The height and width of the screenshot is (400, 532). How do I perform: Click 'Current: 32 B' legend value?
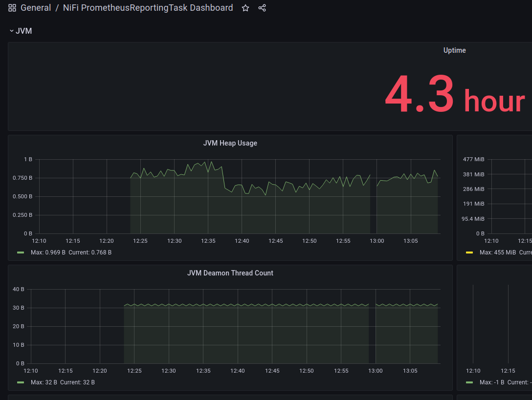(x=77, y=382)
